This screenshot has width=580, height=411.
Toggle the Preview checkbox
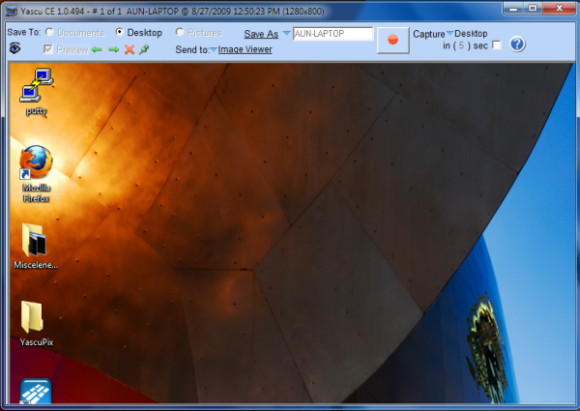pyautogui.click(x=48, y=49)
